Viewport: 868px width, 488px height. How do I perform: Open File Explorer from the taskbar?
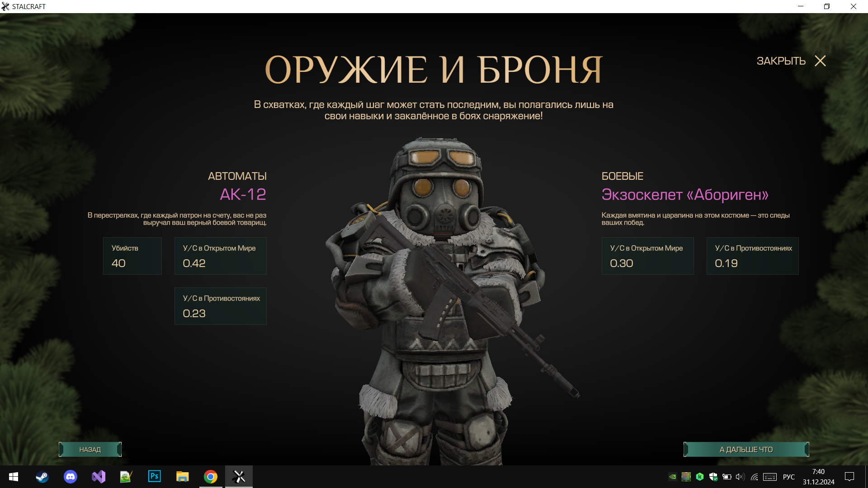tap(182, 477)
